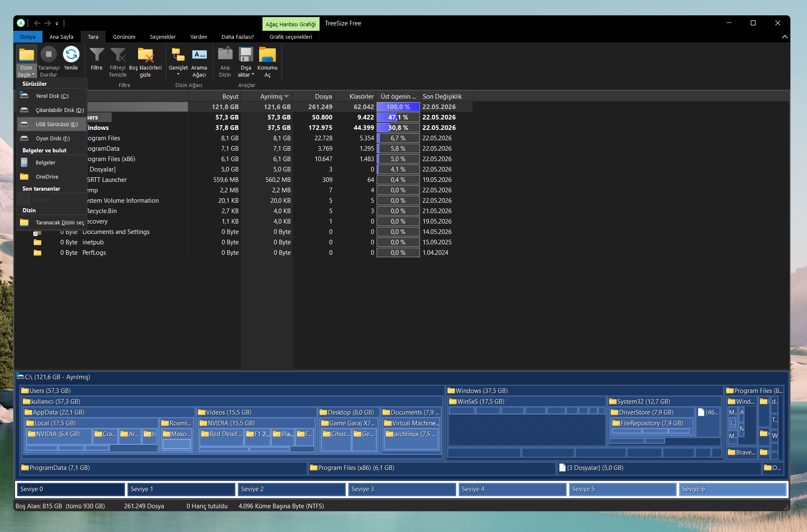Sort by the Dosya column header
Viewport: 807px width, 532px height.
(x=313, y=96)
